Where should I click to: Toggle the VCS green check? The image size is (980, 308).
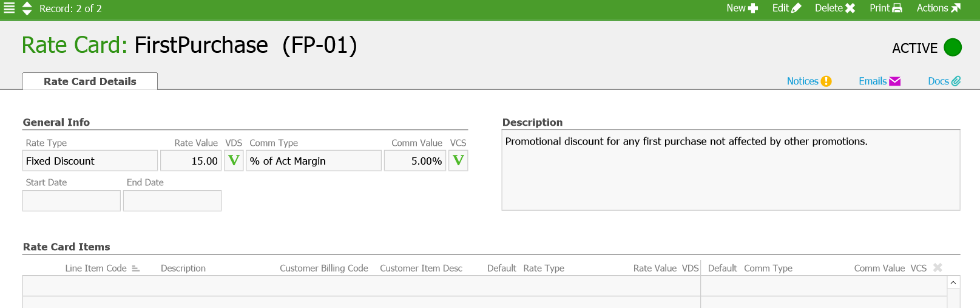458,161
